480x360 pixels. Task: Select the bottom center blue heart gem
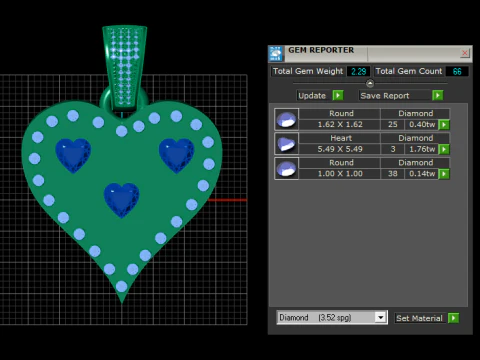(x=122, y=200)
